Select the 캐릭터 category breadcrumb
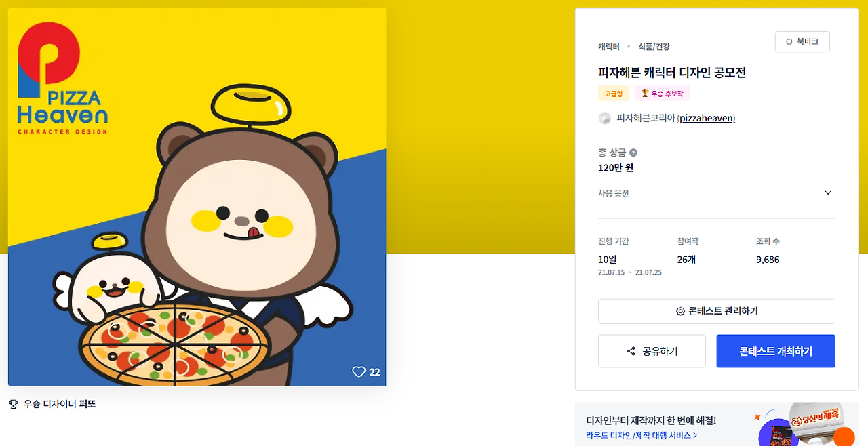 point(609,47)
